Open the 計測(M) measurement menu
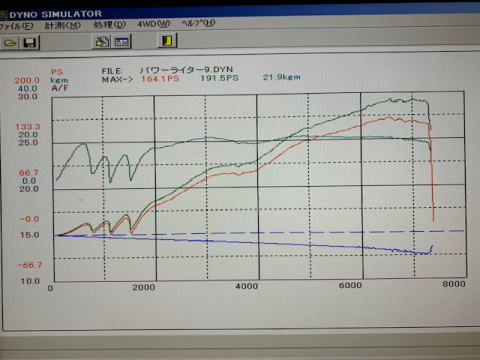Image resolution: width=480 pixels, height=360 pixels. coord(63,25)
